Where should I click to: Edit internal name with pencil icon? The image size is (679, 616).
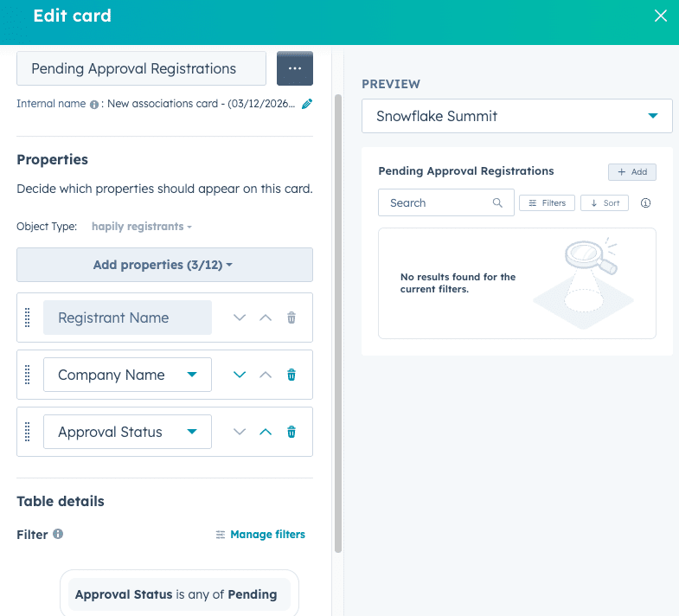(x=307, y=104)
